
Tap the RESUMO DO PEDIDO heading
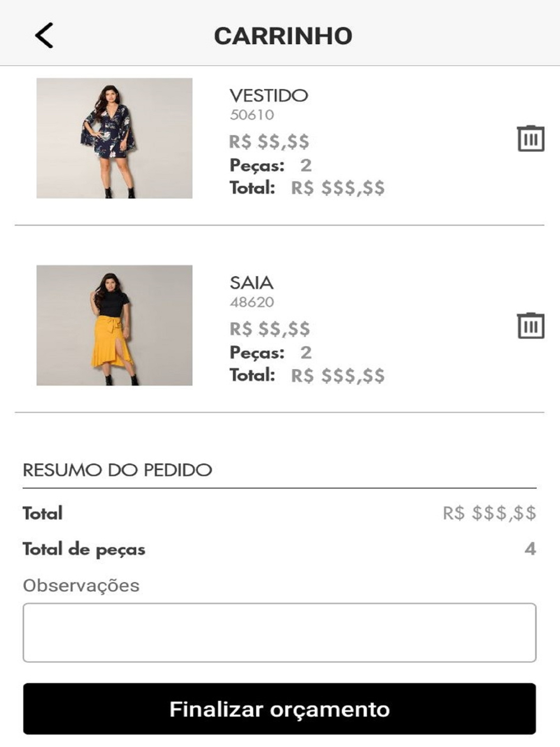[x=118, y=470]
